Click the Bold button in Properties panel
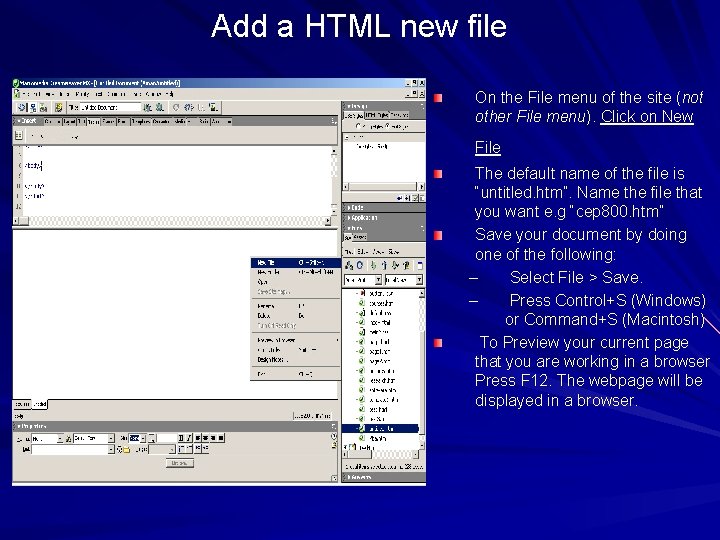 (181, 438)
